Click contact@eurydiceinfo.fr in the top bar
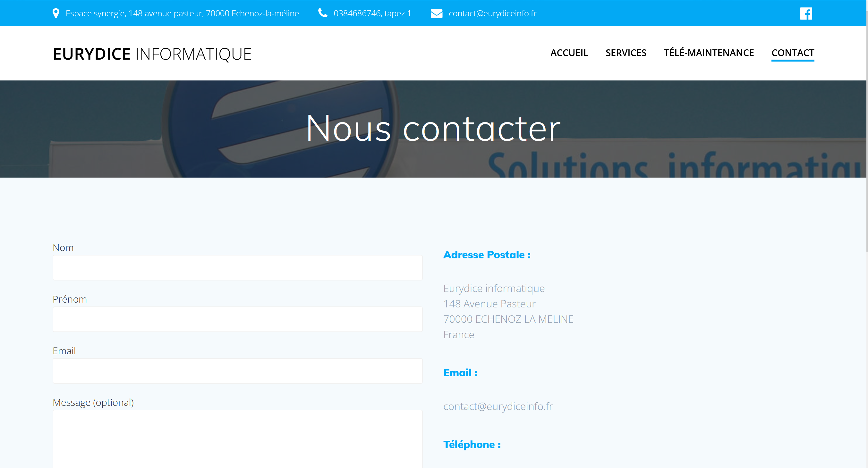This screenshot has width=868, height=468. pyautogui.click(x=492, y=13)
